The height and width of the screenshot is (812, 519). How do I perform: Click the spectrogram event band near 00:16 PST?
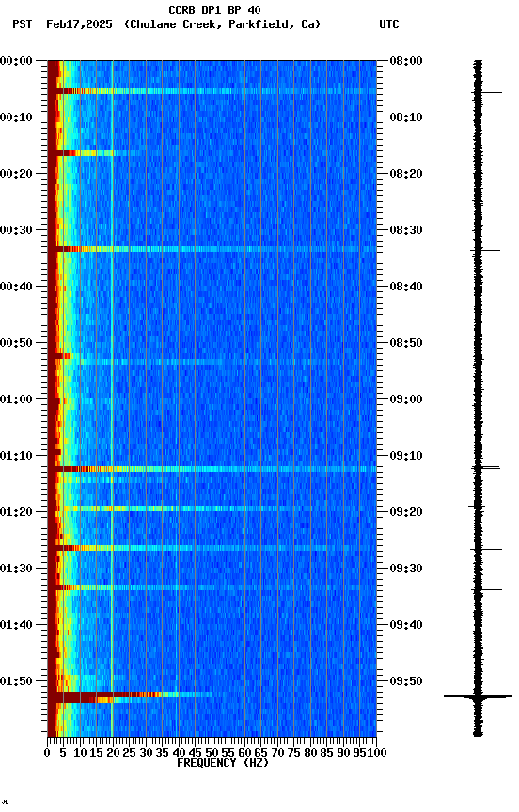click(93, 153)
